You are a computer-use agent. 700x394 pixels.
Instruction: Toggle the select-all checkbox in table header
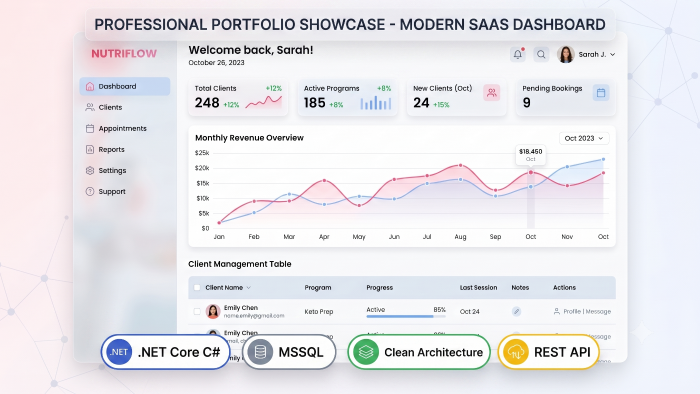point(197,288)
